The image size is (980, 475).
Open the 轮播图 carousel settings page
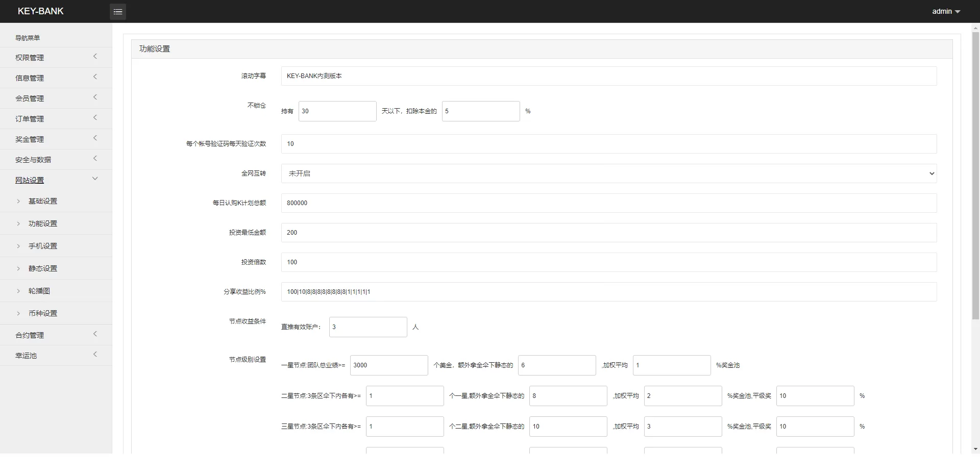pyautogui.click(x=40, y=291)
